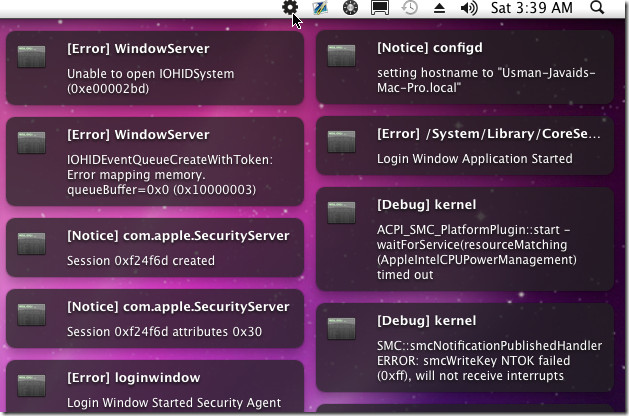Click console icon on 'Session 0xf24f6d created' notification

click(32, 244)
